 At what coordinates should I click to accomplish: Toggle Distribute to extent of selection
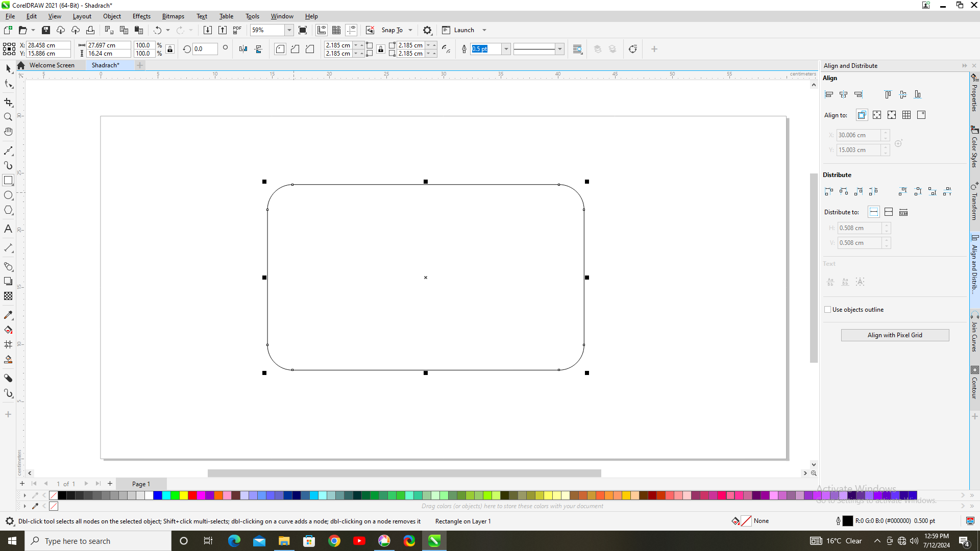click(x=874, y=212)
